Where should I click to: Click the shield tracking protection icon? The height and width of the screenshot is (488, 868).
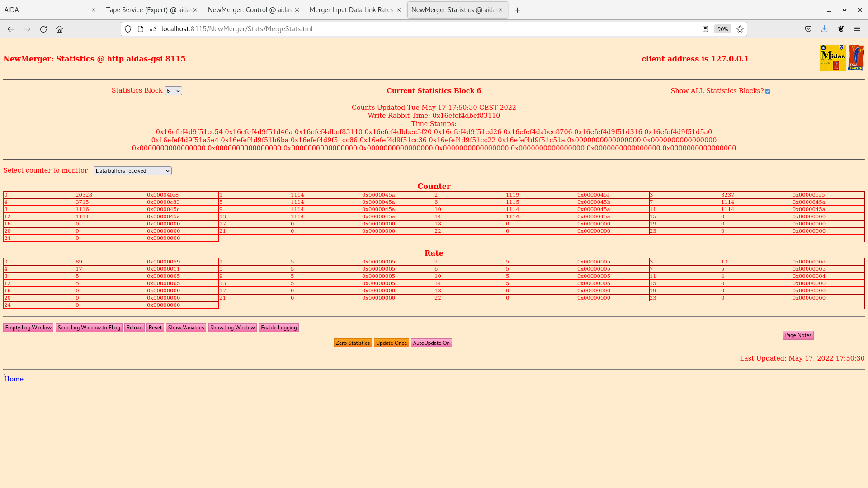point(128,29)
